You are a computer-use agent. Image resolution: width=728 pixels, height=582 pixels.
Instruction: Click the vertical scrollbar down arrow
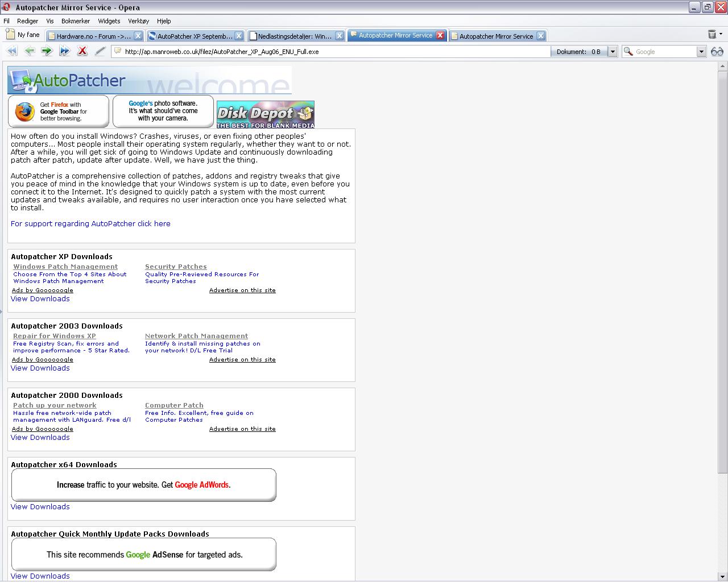point(722,576)
